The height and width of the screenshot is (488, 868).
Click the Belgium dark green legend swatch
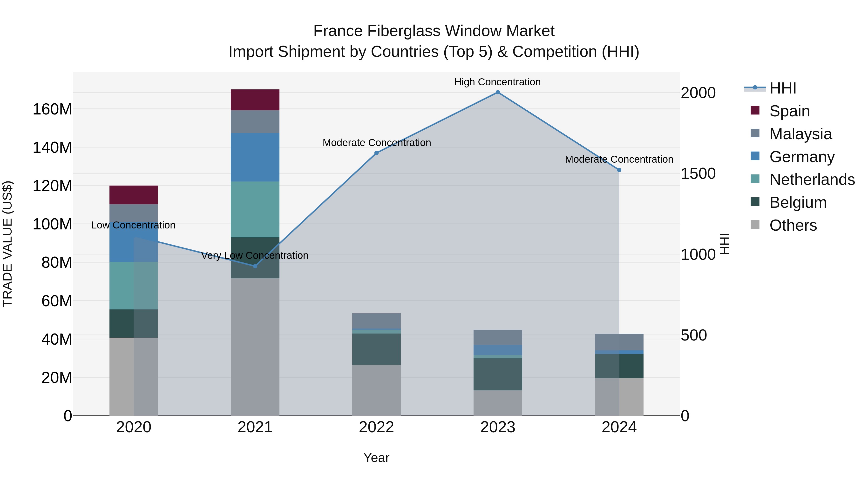pyautogui.click(x=755, y=202)
